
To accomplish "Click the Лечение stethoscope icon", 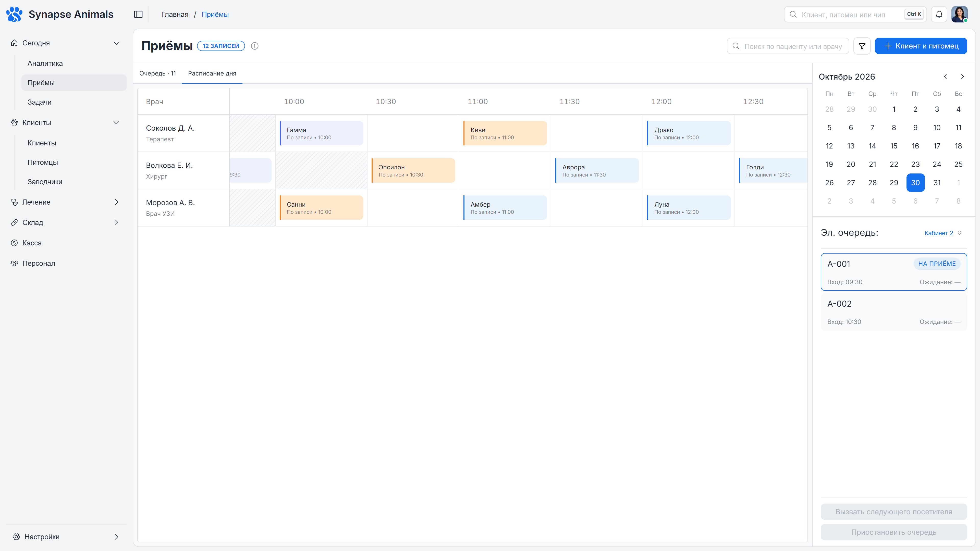I will (15, 202).
